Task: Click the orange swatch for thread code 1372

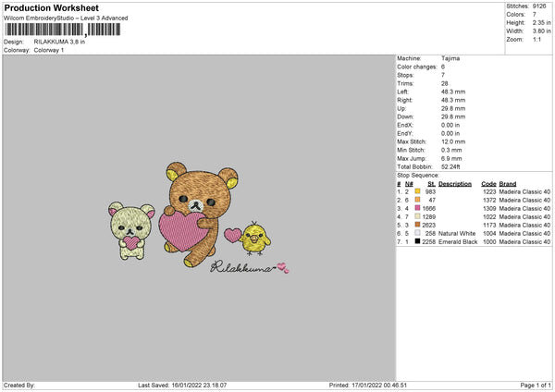Action: tap(418, 200)
